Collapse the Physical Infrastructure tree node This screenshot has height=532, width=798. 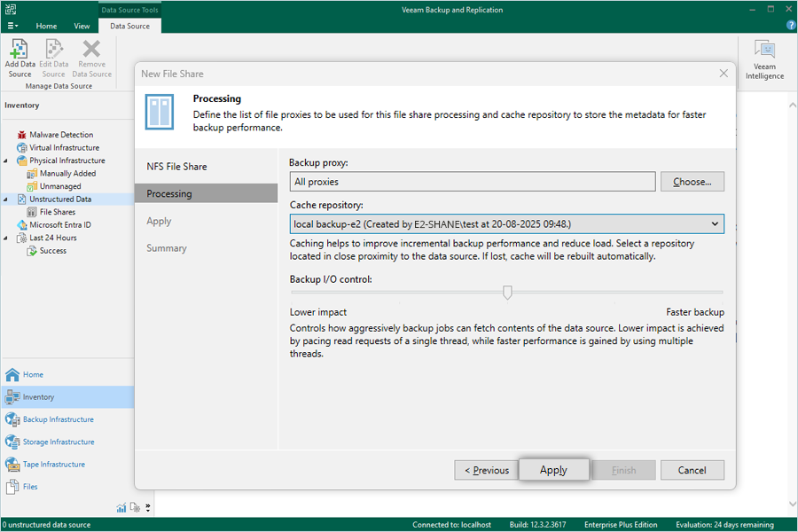[5, 160]
